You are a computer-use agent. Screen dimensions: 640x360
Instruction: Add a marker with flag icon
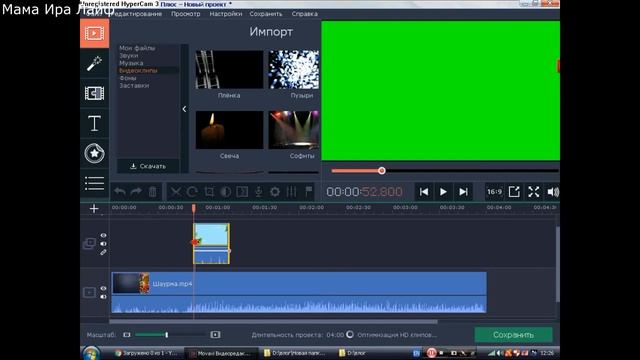point(308,191)
